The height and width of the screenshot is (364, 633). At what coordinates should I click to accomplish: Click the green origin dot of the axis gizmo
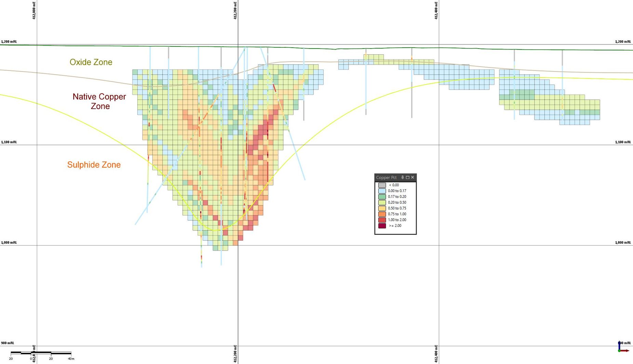click(619, 351)
